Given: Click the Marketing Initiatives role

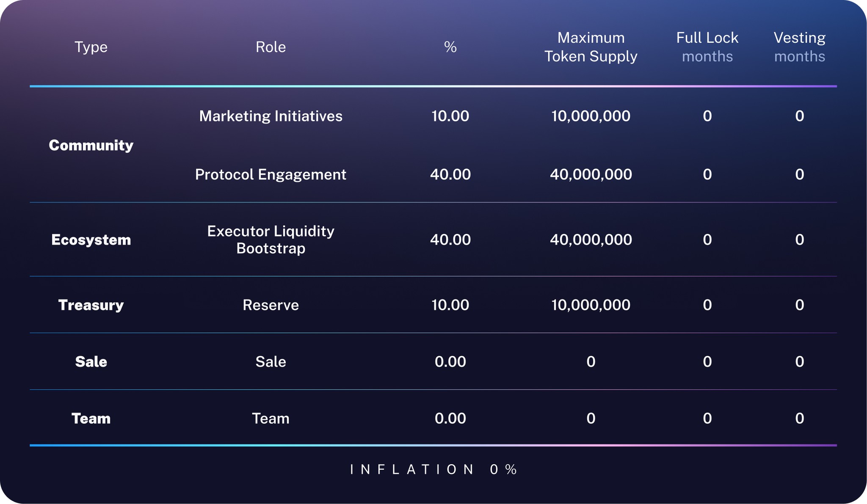Looking at the screenshot, I should click(x=271, y=116).
